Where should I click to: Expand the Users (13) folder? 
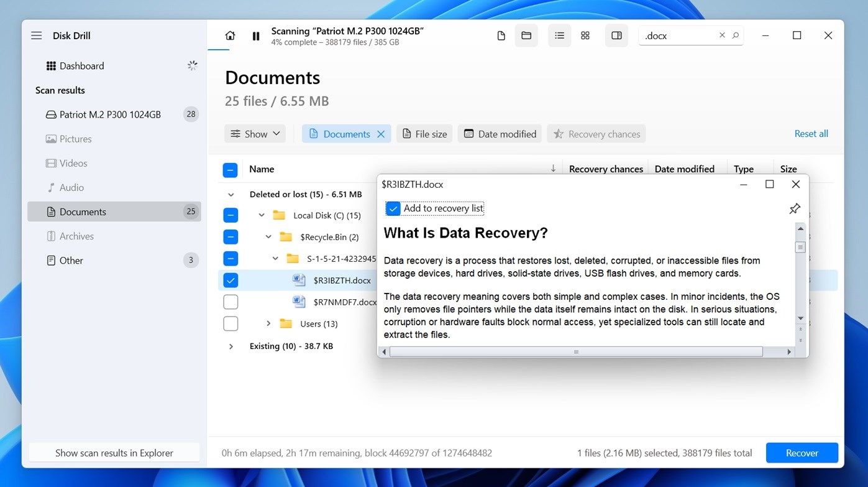pyautogui.click(x=268, y=324)
